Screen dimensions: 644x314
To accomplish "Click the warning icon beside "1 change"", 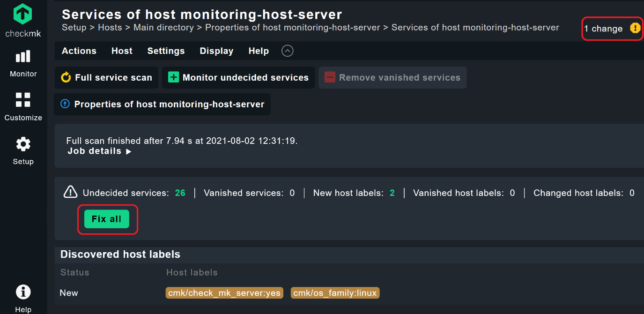I will tap(636, 29).
